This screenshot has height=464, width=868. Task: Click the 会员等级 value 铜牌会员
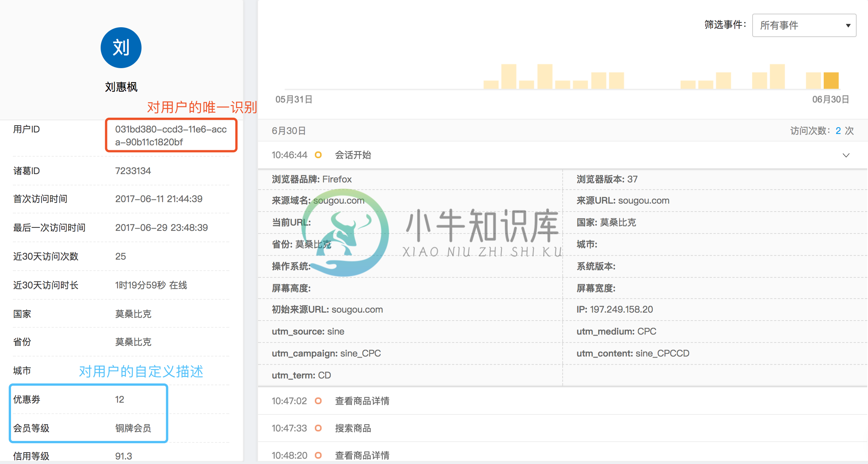pos(133,428)
